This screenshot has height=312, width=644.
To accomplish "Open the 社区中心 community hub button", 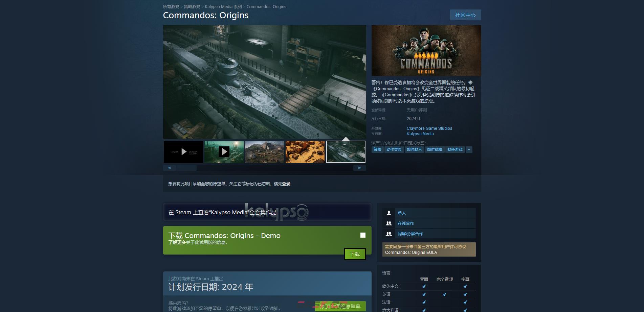I will tap(465, 15).
